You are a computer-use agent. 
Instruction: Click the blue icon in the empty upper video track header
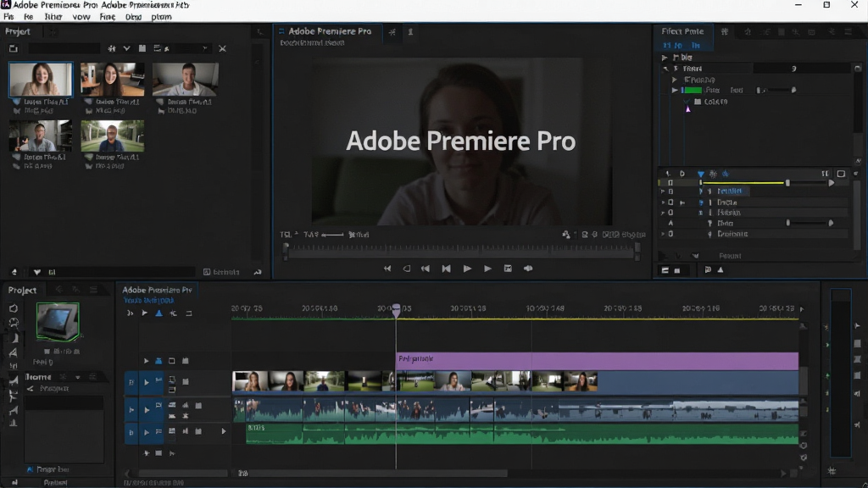click(x=159, y=361)
